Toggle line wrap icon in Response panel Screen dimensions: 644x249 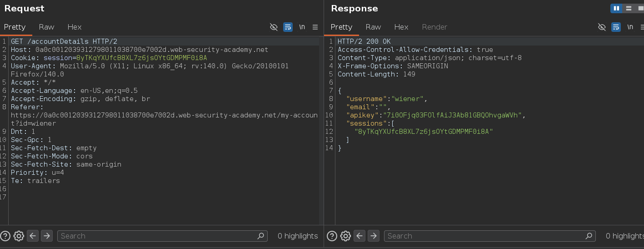pos(616,27)
